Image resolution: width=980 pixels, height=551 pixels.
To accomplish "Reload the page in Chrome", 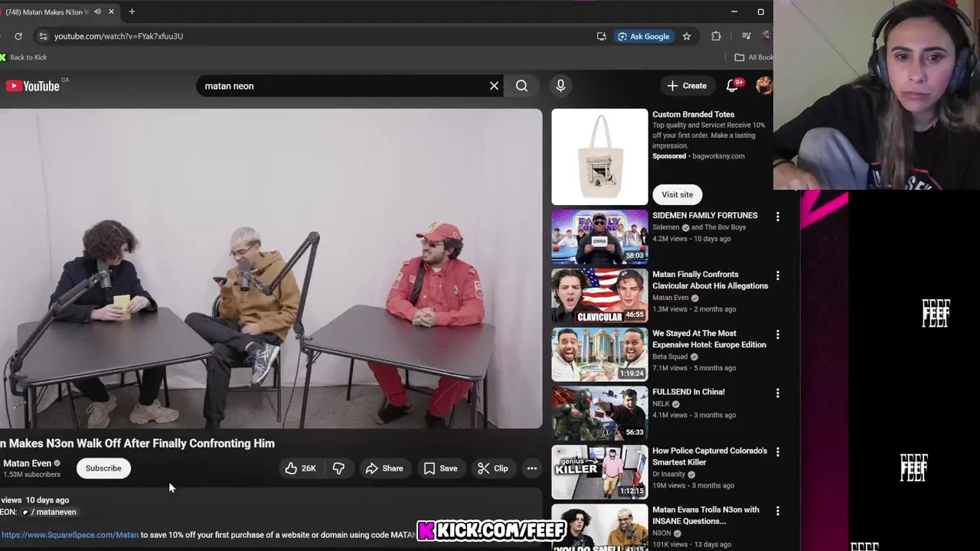I will point(18,36).
